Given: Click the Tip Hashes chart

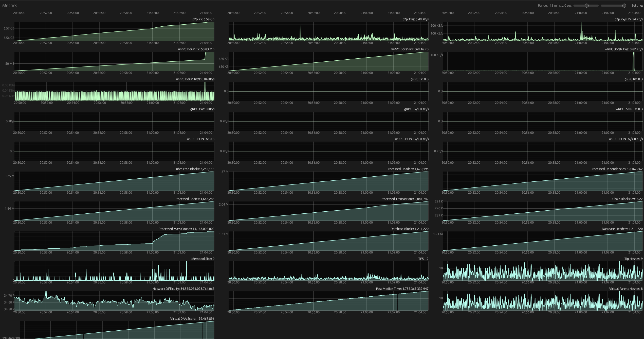Looking at the screenshot, I should 542,271.
